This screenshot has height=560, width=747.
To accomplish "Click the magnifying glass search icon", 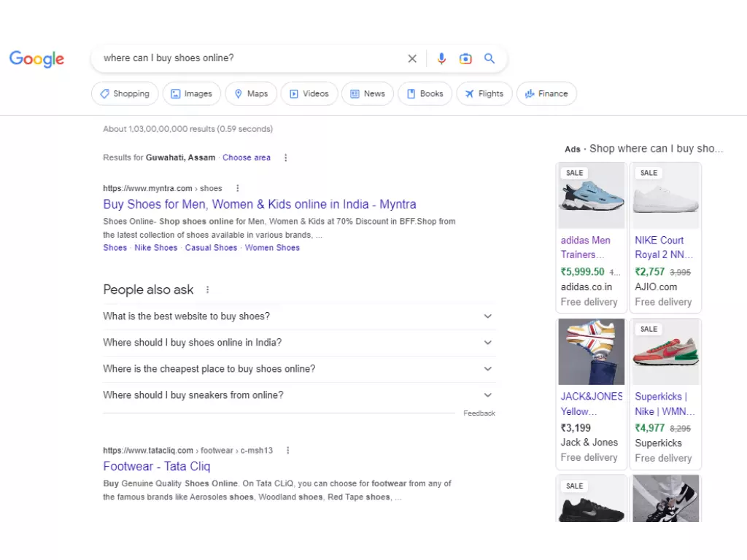I will pos(489,58).
